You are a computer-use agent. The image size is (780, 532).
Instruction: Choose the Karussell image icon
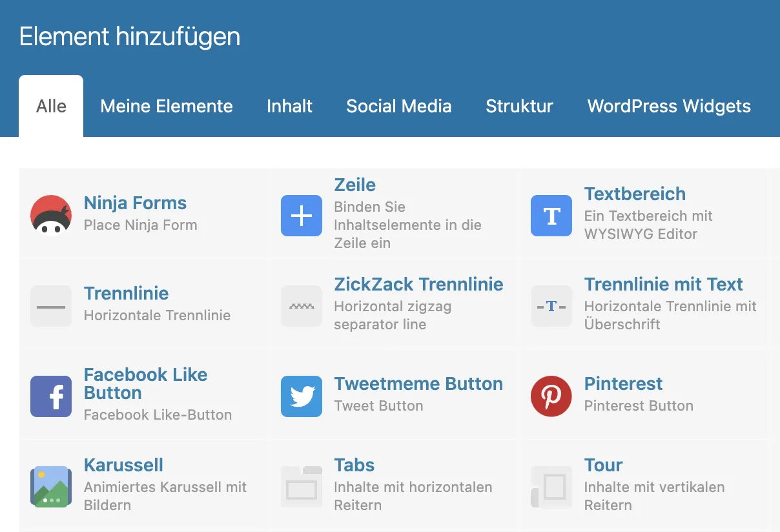(51, 487)
